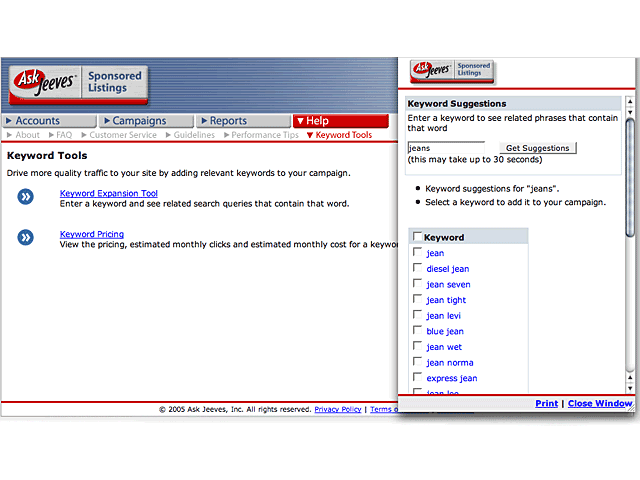Check the box for jean norma

(x=417, y=362)
